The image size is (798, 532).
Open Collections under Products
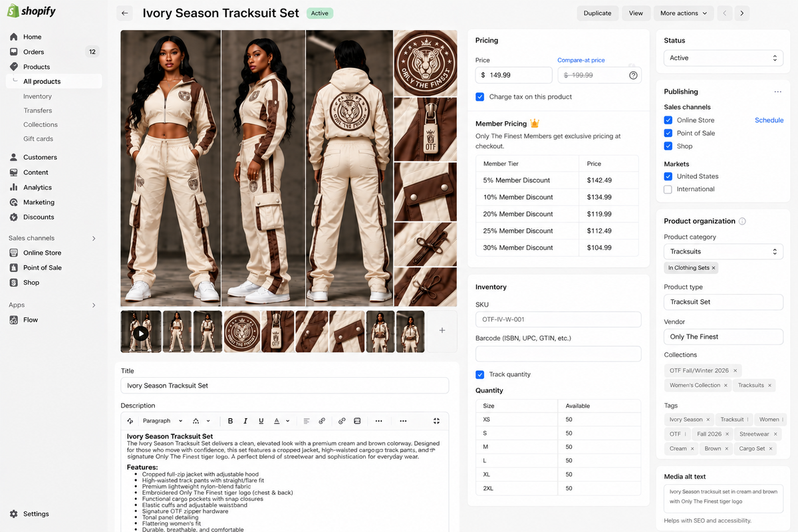(41, 124)
